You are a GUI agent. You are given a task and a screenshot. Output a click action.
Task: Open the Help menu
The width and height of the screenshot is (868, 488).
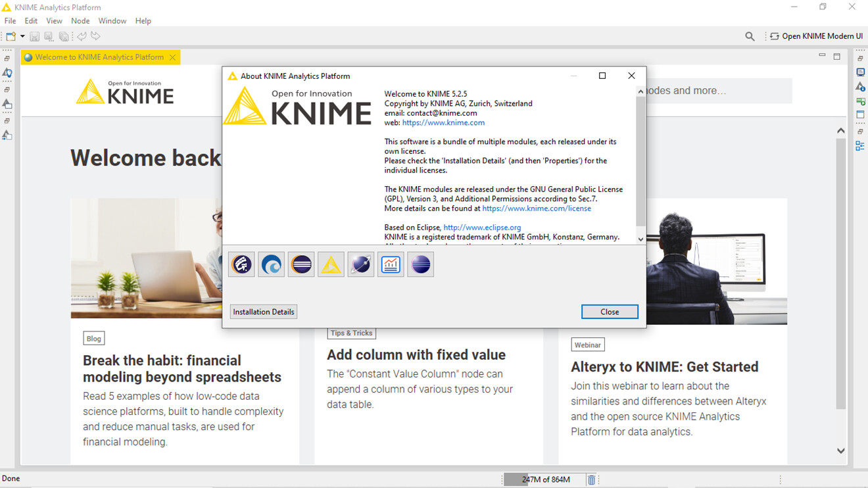click(143, 21)
